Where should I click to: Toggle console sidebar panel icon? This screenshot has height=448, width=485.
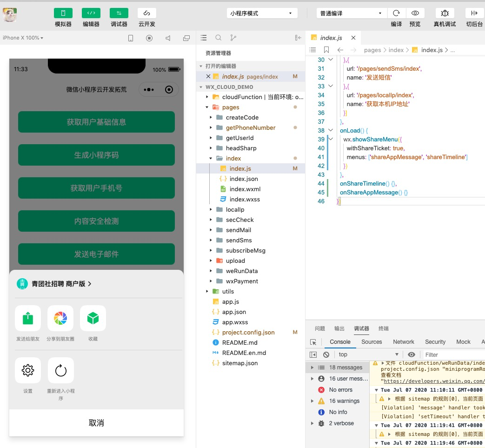click(313, 354)
